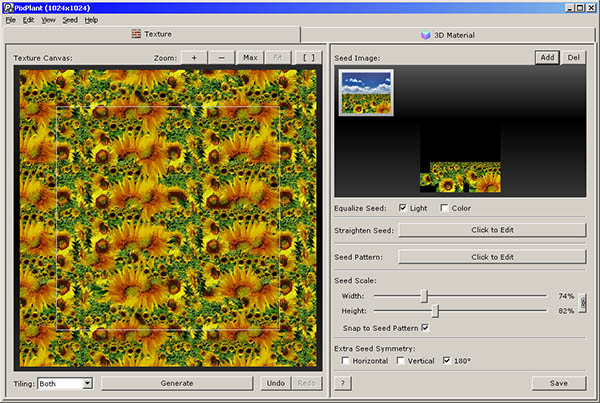This screenshot has height=403, width=600.
Task: Click the seed scale aspect lock icon
Action: (582, 303)
